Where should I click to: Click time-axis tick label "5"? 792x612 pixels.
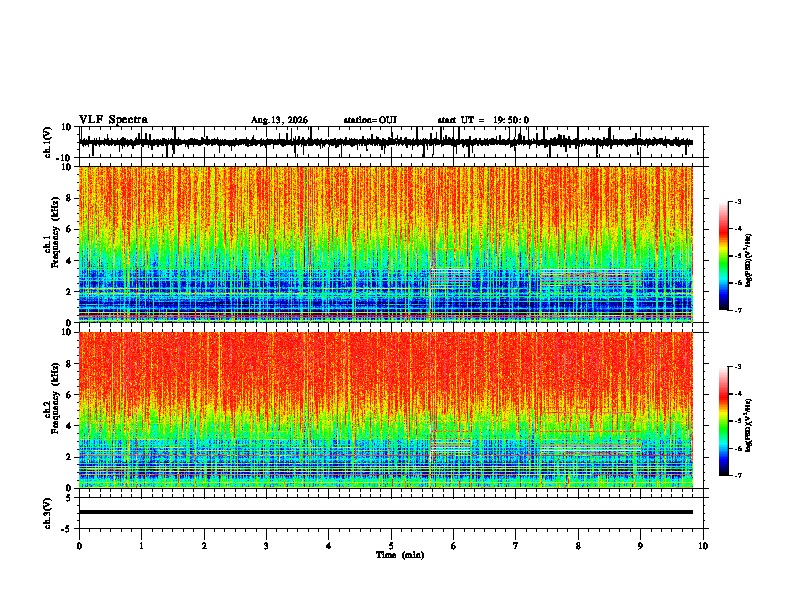tap(391, 546)
